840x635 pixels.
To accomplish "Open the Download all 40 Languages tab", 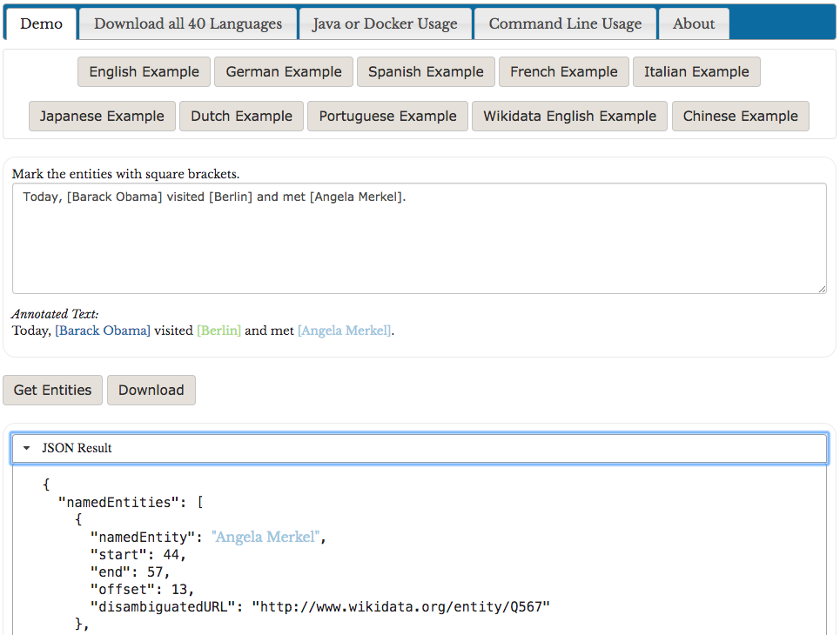I will [x=188, y=23].
